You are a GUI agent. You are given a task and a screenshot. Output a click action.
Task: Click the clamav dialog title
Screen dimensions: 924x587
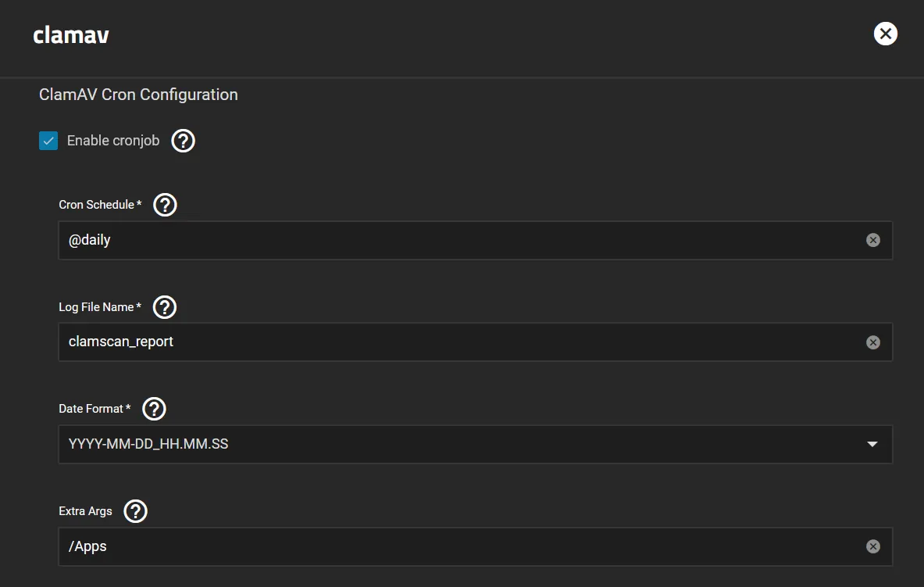tap(70, 34)
